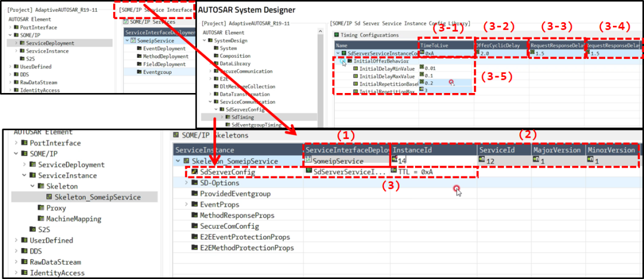Click the Eventgroup folder icon in SOME/IP Services
The height and width of the screenshot is (279, 644).
tap(139, 72)
